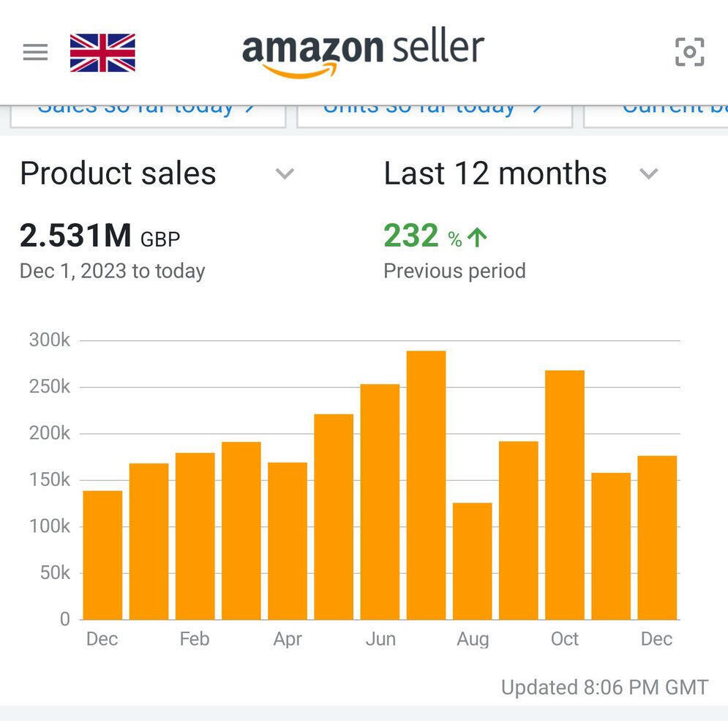The image size is (728, 721).
Task: Expand the Product sales dropdown chevron
Action: click(285, 173)
